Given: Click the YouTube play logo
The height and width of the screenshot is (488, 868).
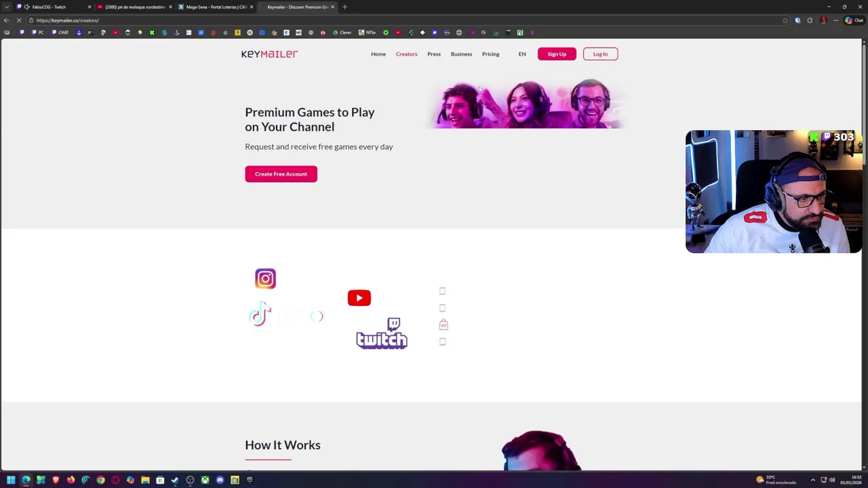Looking at the screenshot, I should click(359, 298).
